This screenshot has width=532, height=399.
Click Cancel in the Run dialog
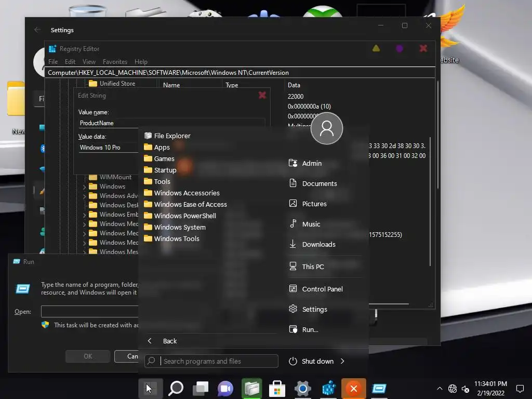127,356
